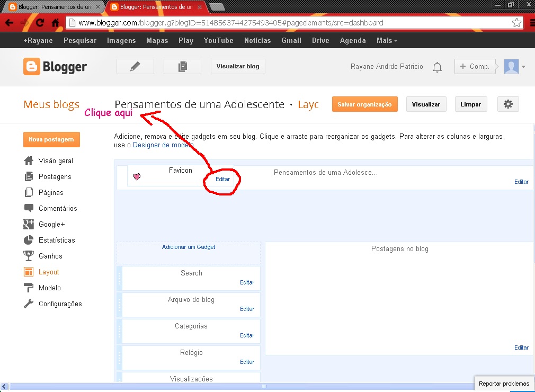Image resolution: width=535 pixels, height=392 pixels.
Task: Edit the Categorias gadget
Action: 247,335
